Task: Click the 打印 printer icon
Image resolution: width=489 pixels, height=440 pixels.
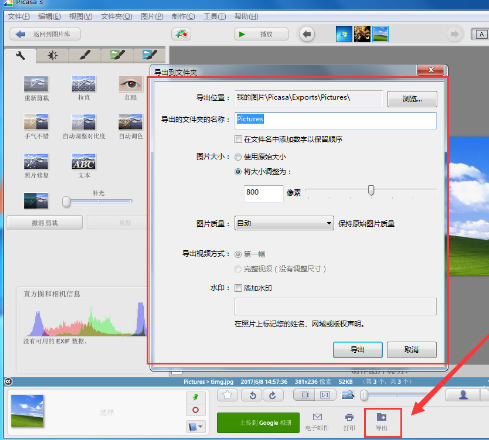Action: (349, 417)
